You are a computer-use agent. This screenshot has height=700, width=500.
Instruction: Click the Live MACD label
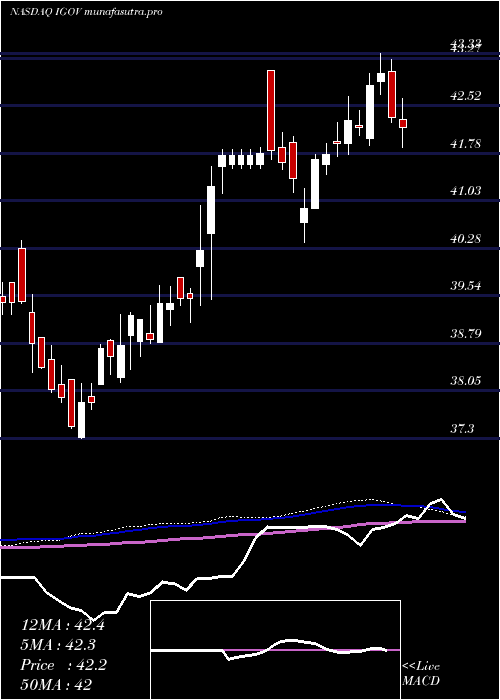point(421,674)
